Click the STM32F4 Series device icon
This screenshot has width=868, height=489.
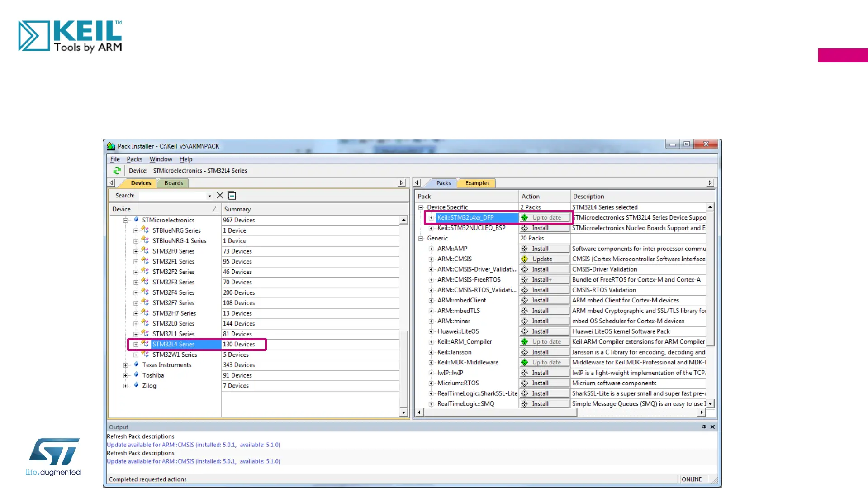pyautogui.click(x=145, y=292)
